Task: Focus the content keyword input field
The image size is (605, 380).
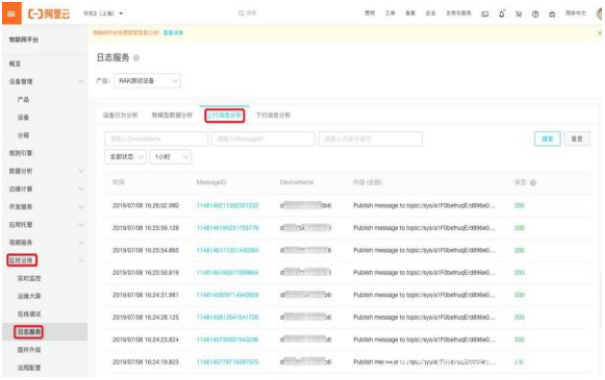Action: pyautogui.click(x=371, y=139)
